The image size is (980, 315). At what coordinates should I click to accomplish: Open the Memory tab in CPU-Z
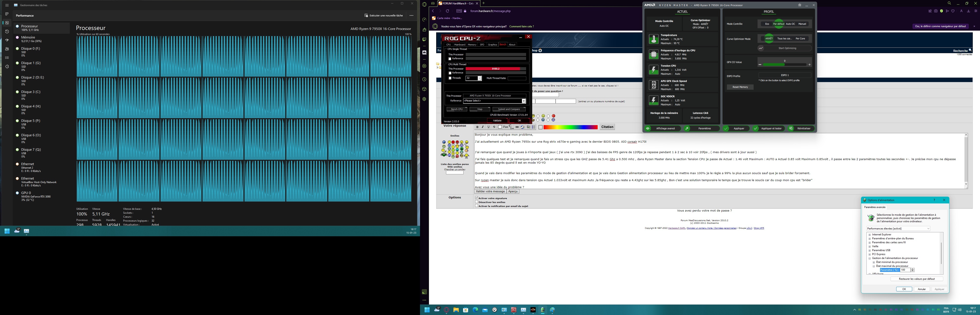pos(472,44)
